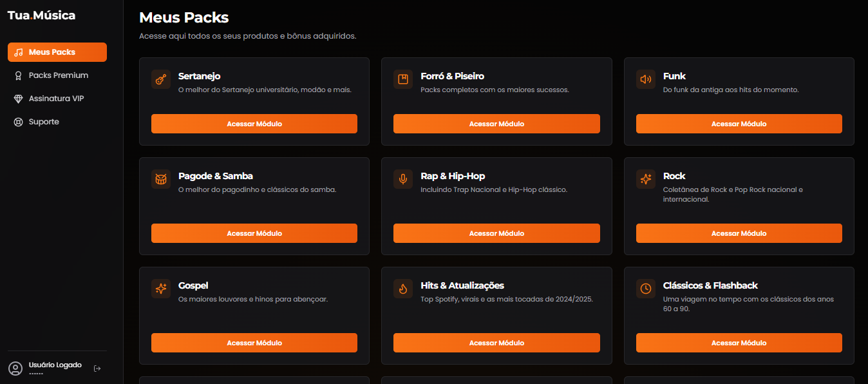Click the user avatar icon at the bottom
Image resolution: width=868 pixels, height=384 pixels.
tap(14, 367)
